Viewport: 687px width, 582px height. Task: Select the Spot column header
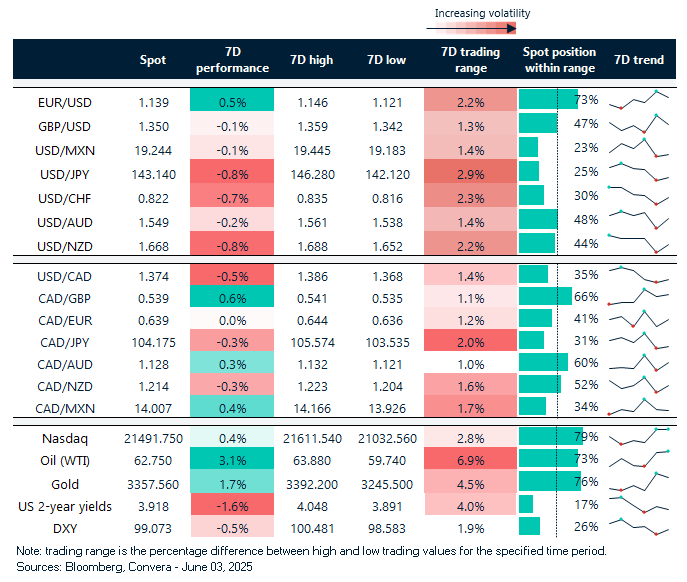153,60
